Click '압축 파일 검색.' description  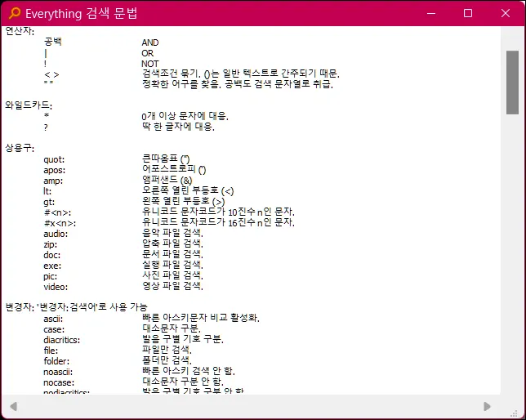coord(172,243)
